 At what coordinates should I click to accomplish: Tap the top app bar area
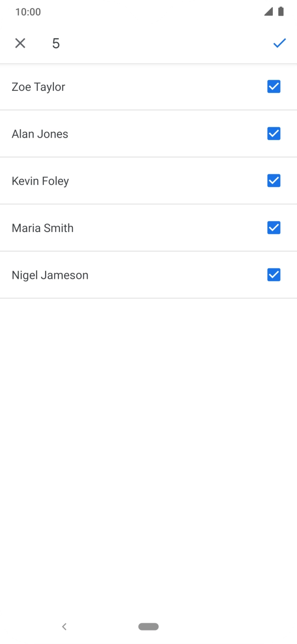148,43
